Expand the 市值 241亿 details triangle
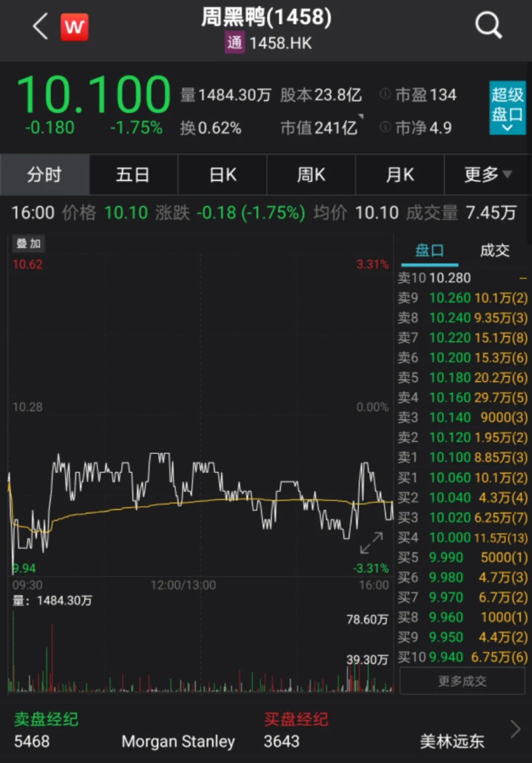Image resolution: width=532 pixels, height=763 pixels. [x=360, y=117]
